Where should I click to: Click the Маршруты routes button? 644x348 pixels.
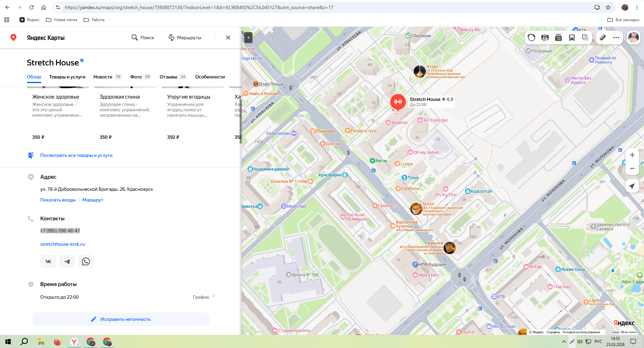point(185,38)
